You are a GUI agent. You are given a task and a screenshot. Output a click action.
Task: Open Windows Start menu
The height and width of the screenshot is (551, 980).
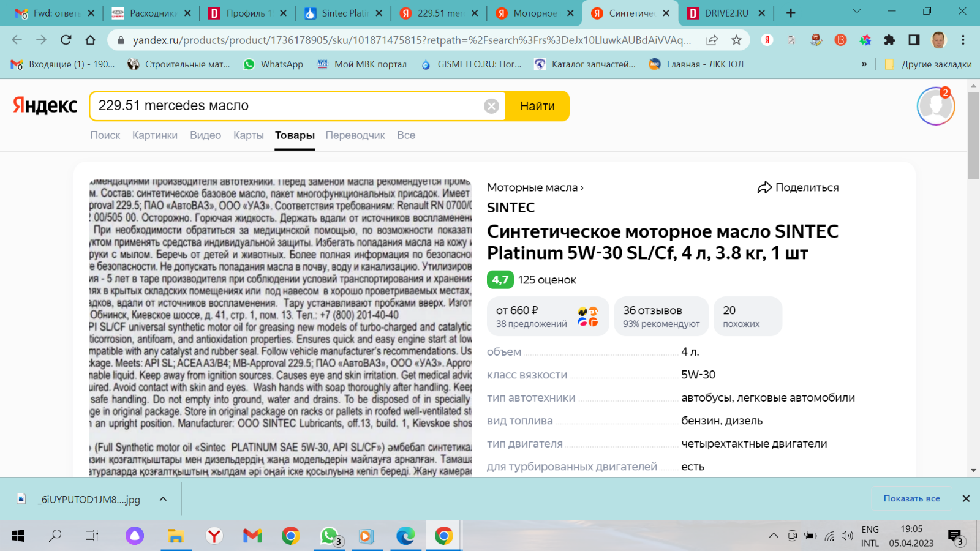point(18,536)
